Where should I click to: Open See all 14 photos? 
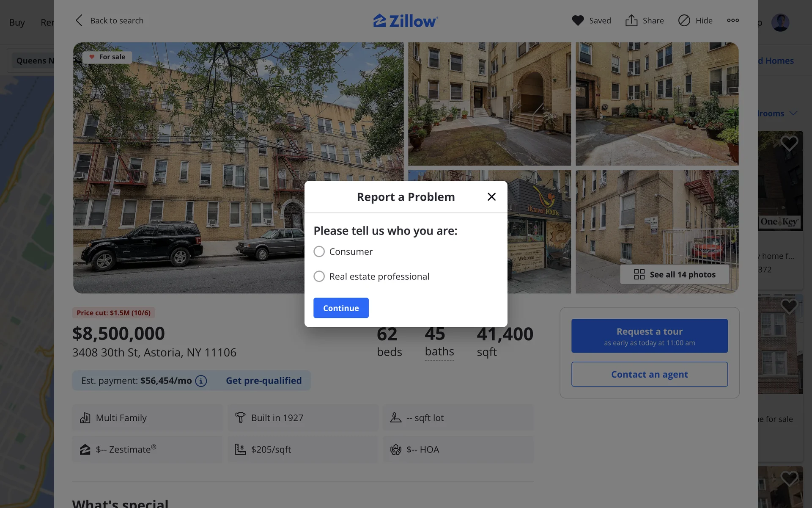675,274
